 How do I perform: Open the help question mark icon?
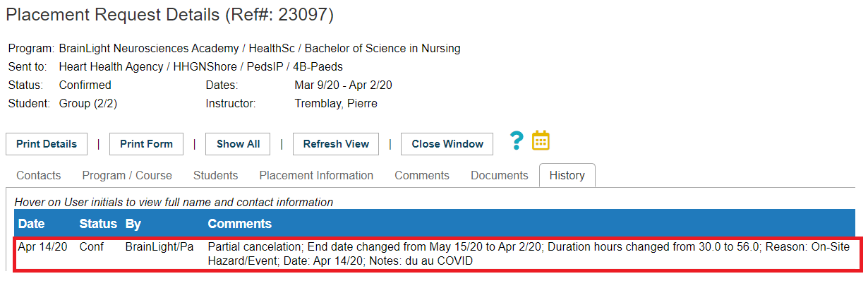(x=517, y=141)
